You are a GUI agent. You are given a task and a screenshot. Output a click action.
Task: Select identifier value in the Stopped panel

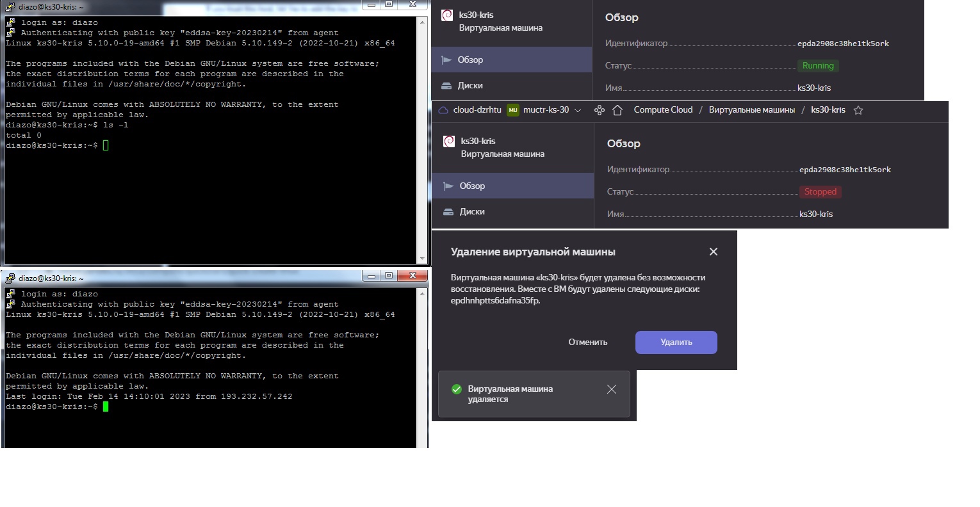point(845,170)
